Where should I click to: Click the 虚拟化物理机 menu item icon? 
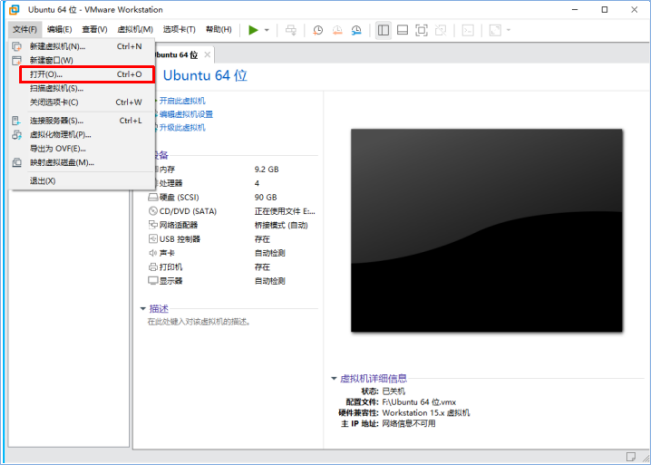tap(17, 135)
